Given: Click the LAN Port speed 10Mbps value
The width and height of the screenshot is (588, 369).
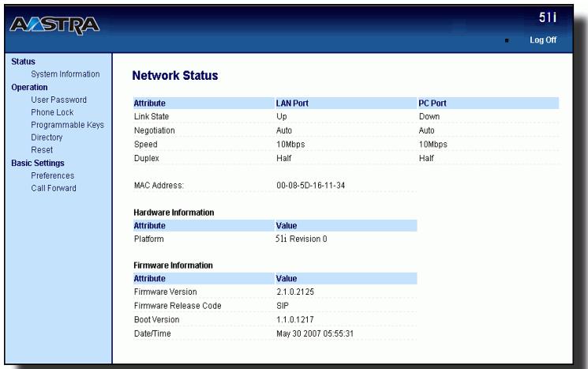Looking at the screenshot, I should pos(290,144).
